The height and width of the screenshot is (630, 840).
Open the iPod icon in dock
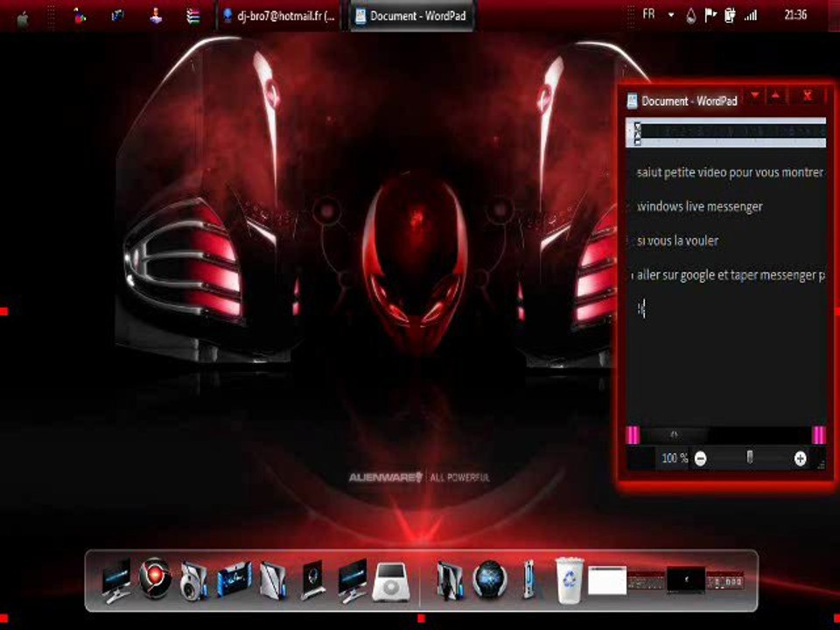click(390, 582)
